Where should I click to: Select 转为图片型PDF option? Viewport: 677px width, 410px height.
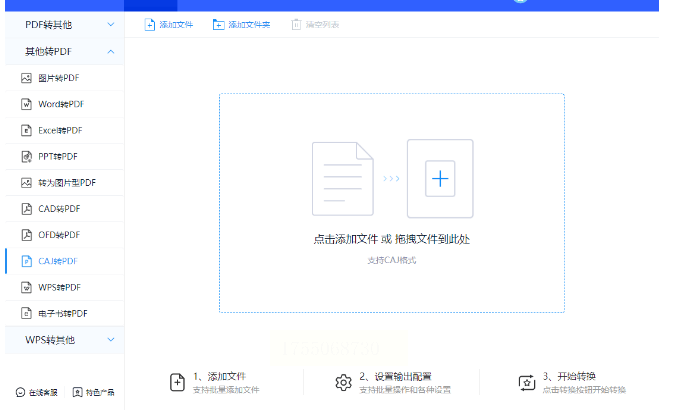64,183
